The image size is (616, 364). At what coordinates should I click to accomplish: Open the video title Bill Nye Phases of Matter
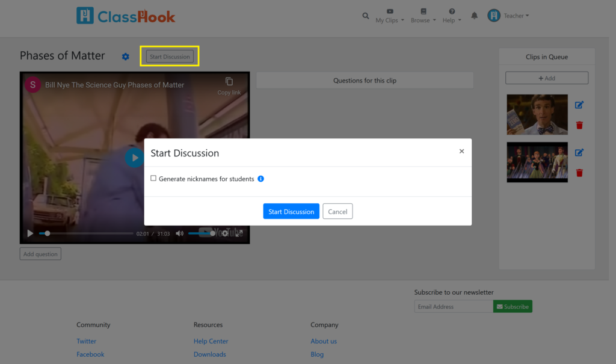tap(114, 85)
